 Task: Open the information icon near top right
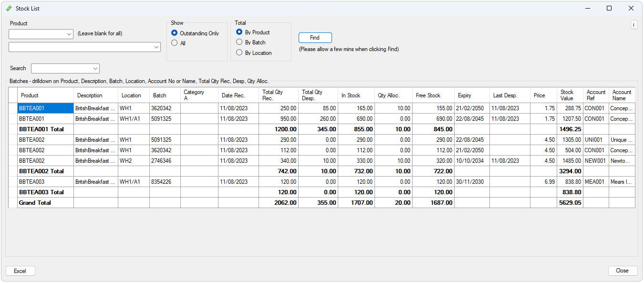(634, 24)
